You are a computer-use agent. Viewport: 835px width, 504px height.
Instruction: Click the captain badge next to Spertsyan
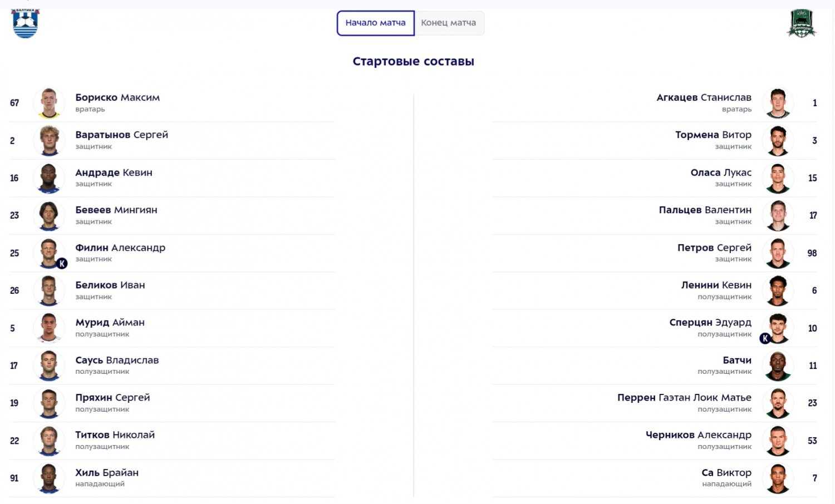(x=765, y=338)
